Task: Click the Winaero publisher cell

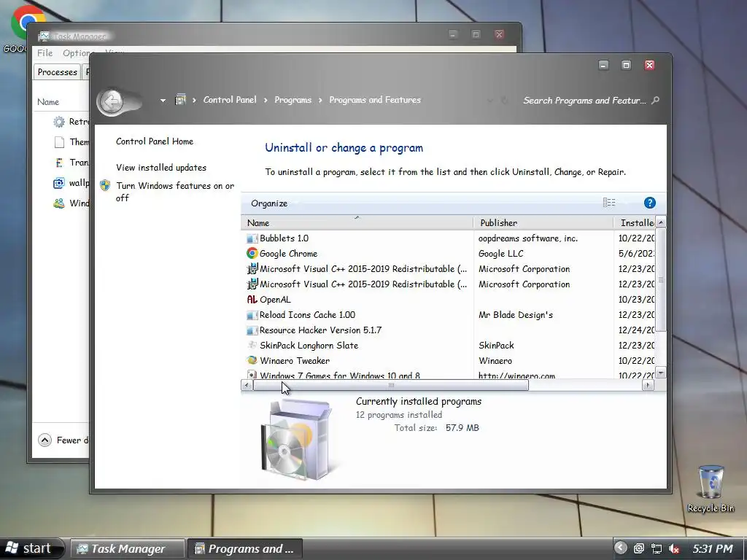Action: [495, 360]
